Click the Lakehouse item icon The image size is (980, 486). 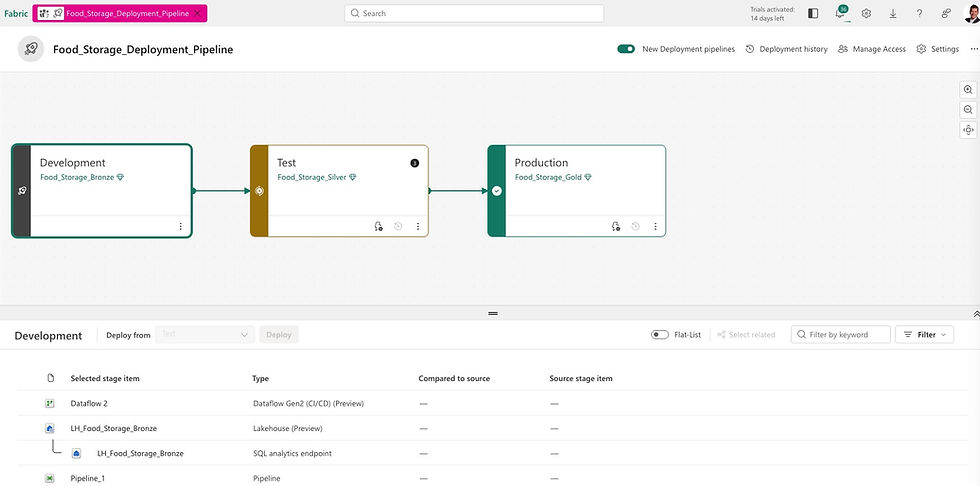pos(50,429)
